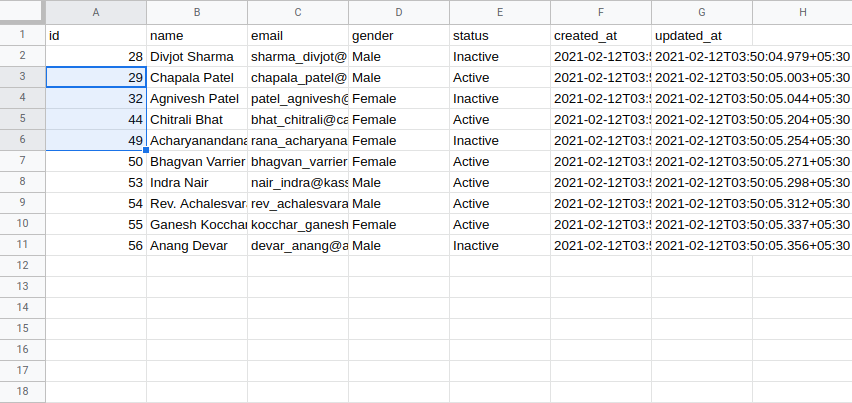The height and width of the screenshot is (403, 852).
Task: Click the name 'Ganesh Kocchar'
Action: (197, 224)
